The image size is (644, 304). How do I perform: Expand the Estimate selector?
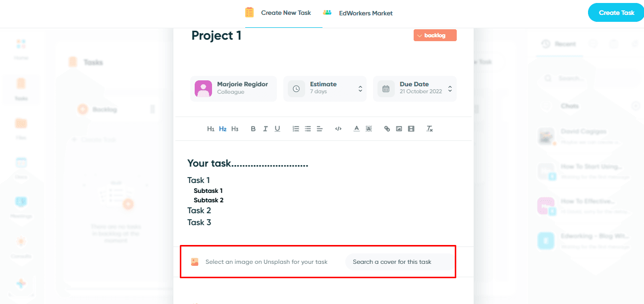point(325,89)
